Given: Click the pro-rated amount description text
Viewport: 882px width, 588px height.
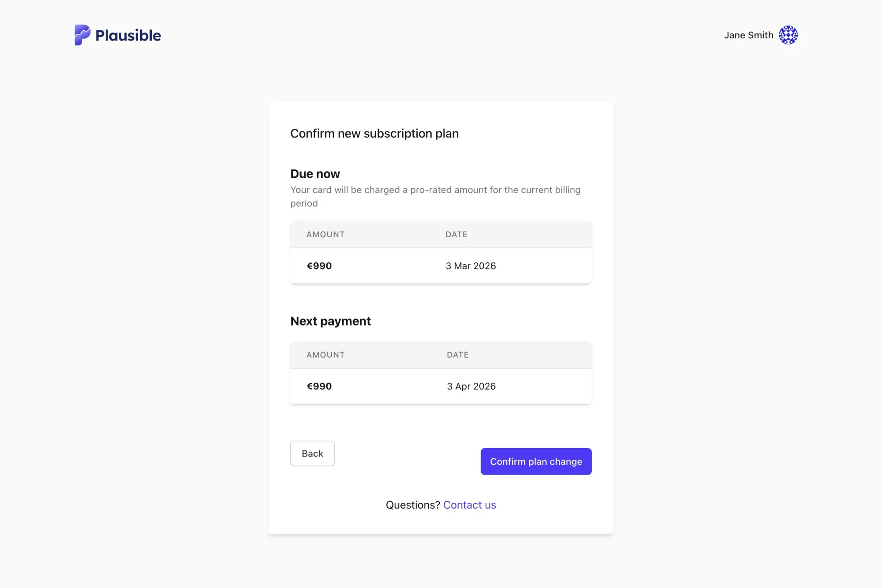Looking at the screenshot, I should tap(435, 196).
